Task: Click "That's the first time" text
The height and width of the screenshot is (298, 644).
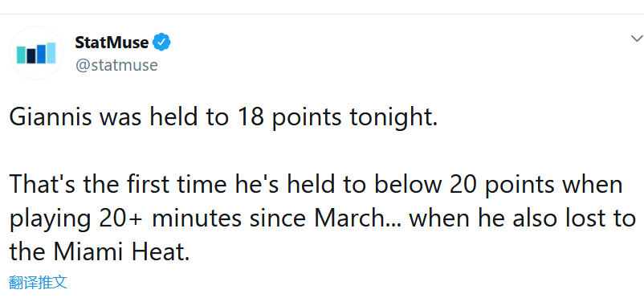Action: pos(117,185)
